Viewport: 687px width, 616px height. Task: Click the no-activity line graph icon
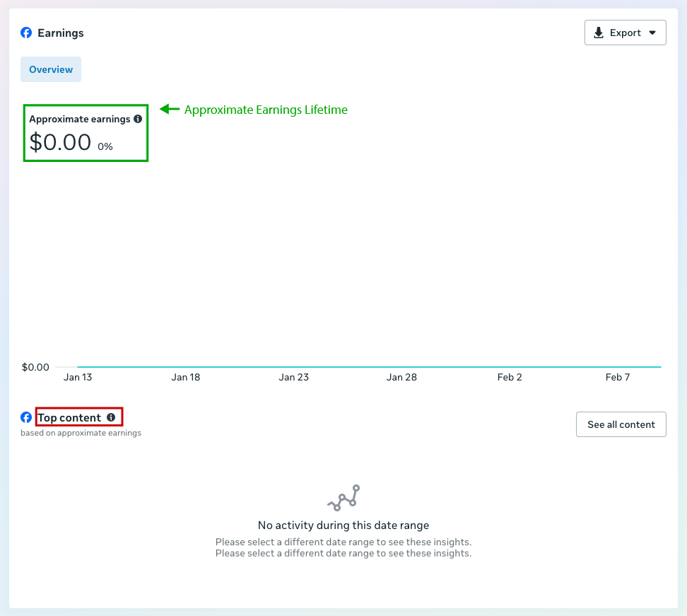[343, 498]
